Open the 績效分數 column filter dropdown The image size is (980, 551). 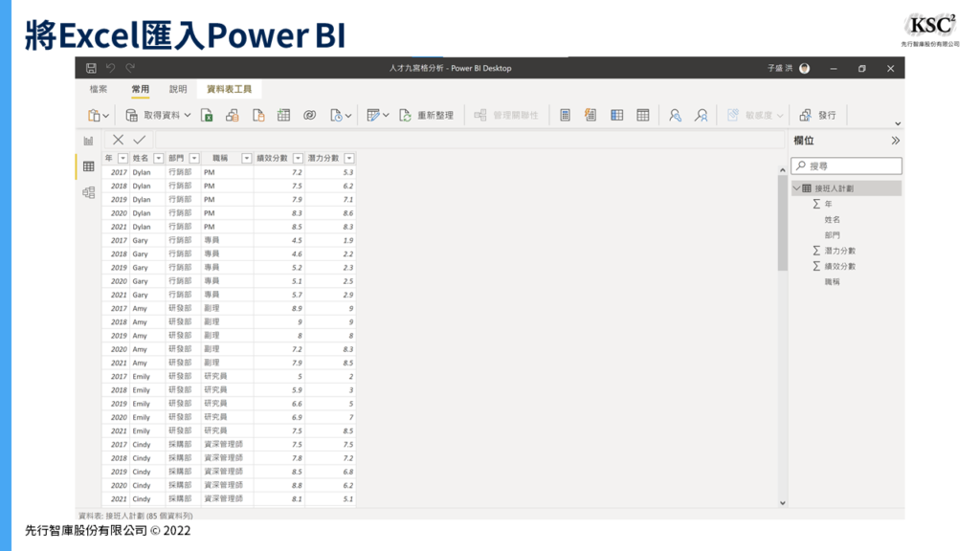299,158
